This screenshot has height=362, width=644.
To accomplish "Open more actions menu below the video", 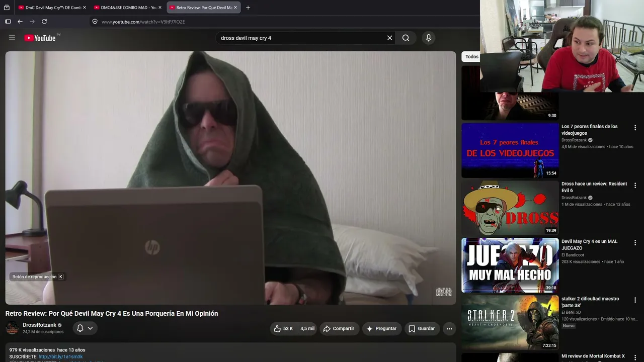I will (x=449, y=329).
